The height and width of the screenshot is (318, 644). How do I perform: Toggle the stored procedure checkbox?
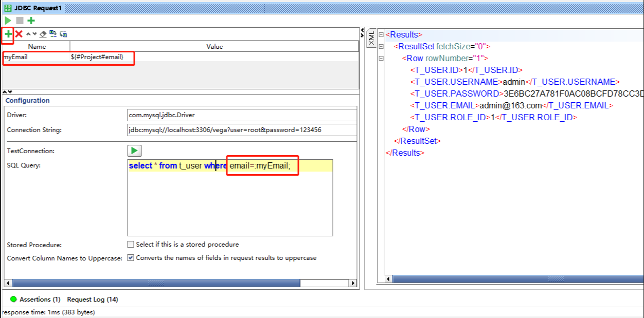click(x=131, y=245)
